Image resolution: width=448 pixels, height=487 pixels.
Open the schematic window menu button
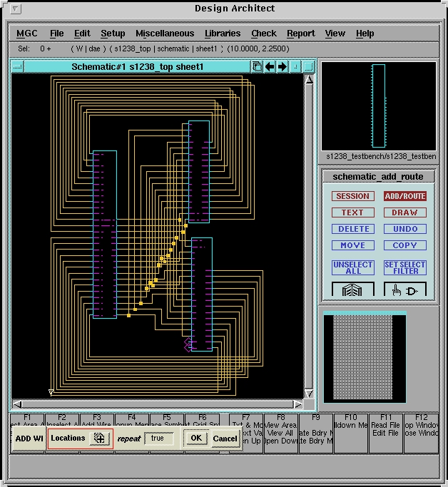(x=17, y=67)
